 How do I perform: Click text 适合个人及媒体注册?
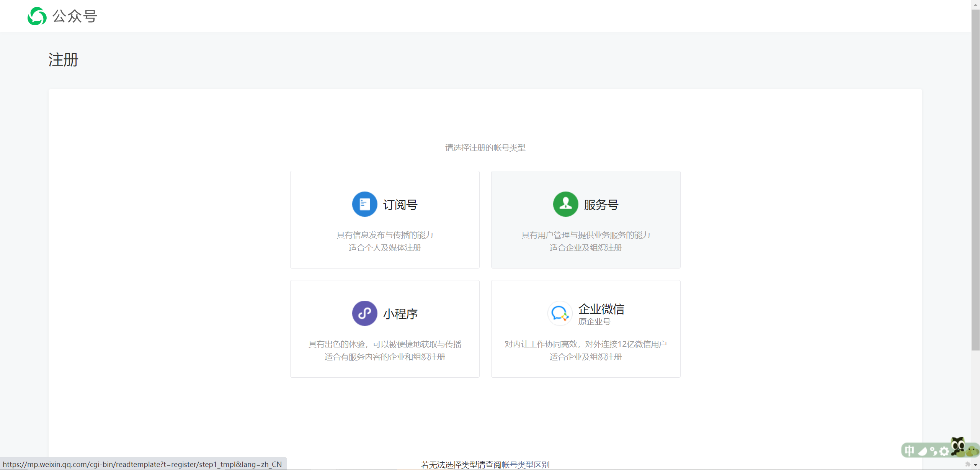[385, 248]
